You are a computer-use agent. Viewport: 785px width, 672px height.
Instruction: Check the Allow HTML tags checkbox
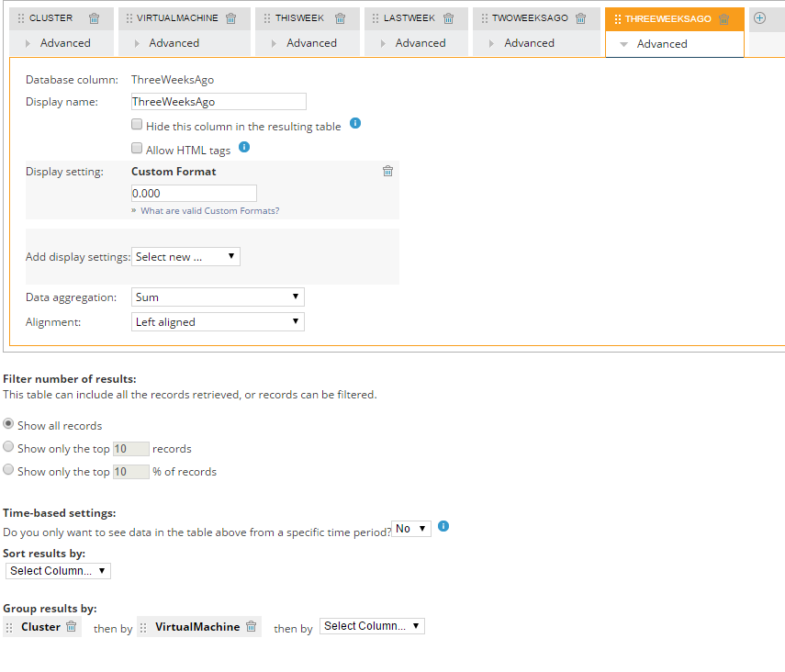click(136, 147)
